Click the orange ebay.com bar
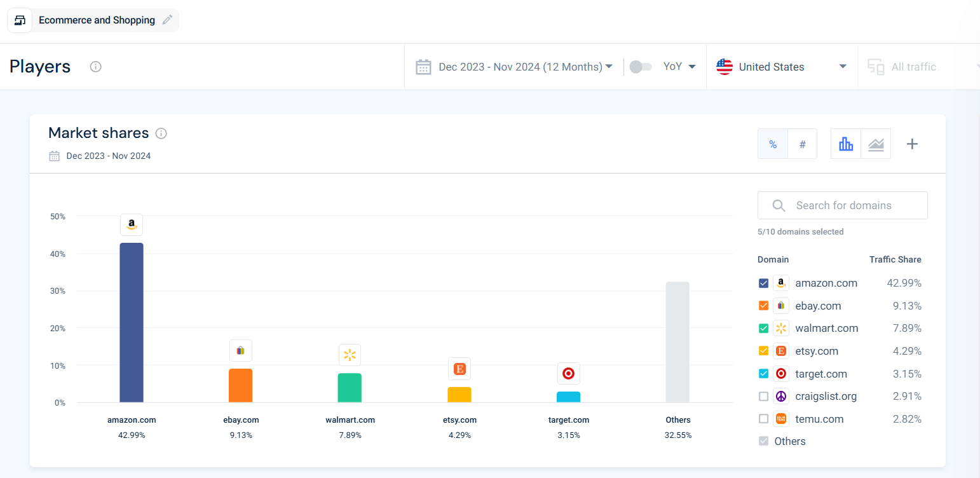This screenshot has height=478, width=980. [x=241, y=385]
